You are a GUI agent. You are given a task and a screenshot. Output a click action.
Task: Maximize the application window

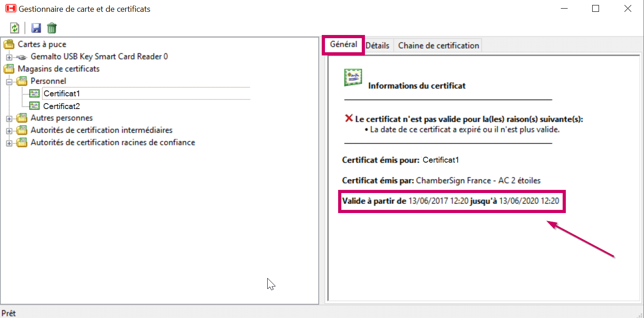(x=595, y=9)
